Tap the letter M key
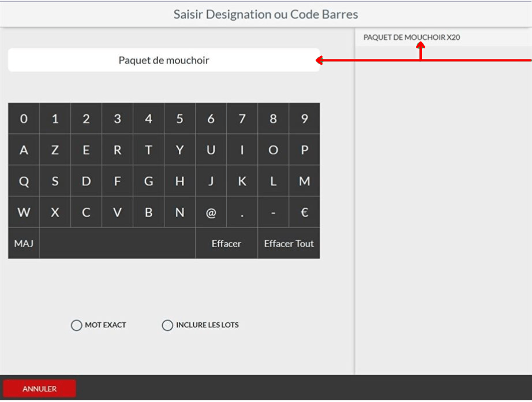 click(304, 181)
